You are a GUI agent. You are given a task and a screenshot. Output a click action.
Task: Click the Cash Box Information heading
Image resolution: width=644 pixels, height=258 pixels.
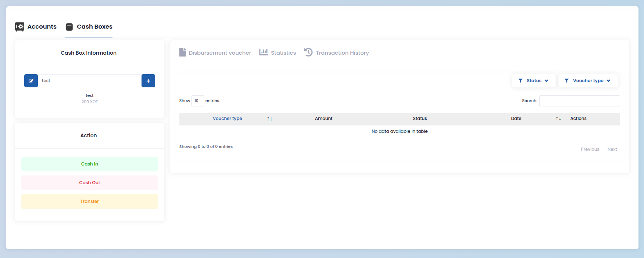[89, 53]
